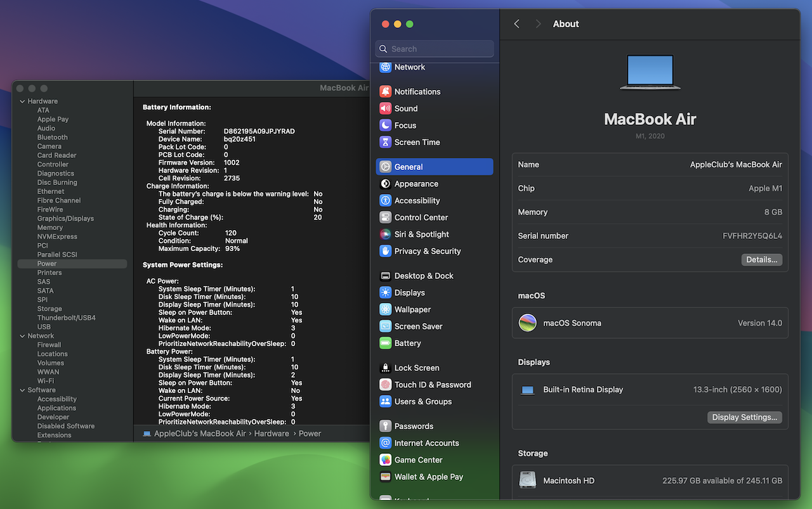Click the computer Name row
The width and height of the screenshot is (812, 509).
650,165
